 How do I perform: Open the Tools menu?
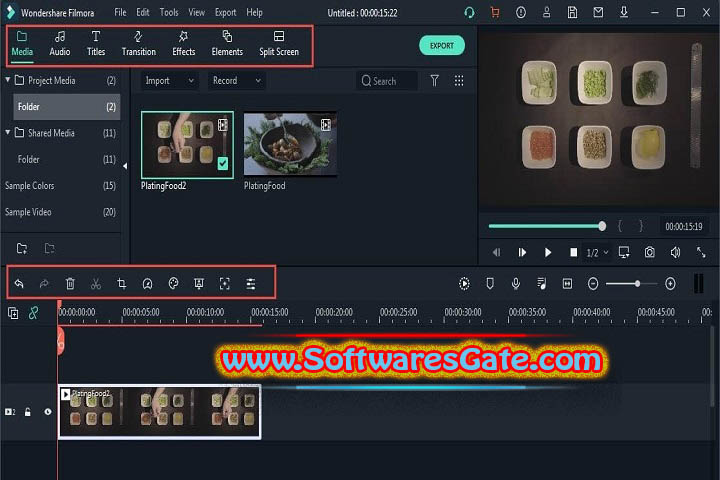tap(169, 12)
